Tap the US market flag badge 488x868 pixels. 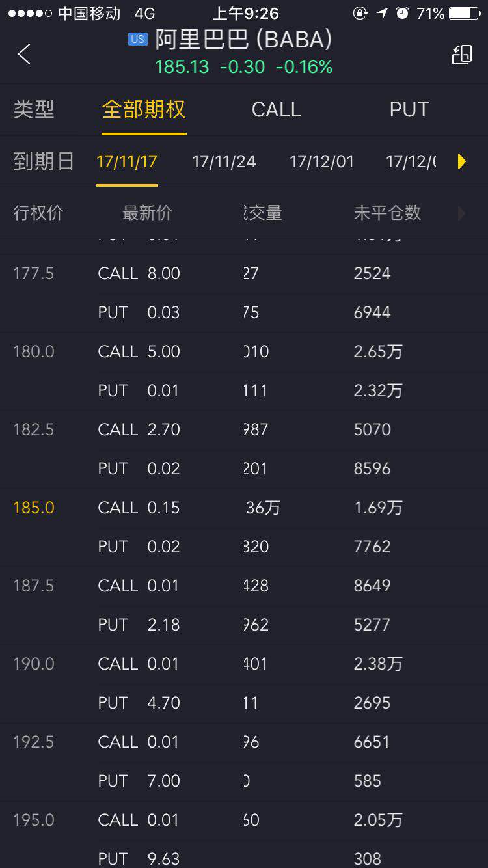pyautogui.click(x=137, y=40)
